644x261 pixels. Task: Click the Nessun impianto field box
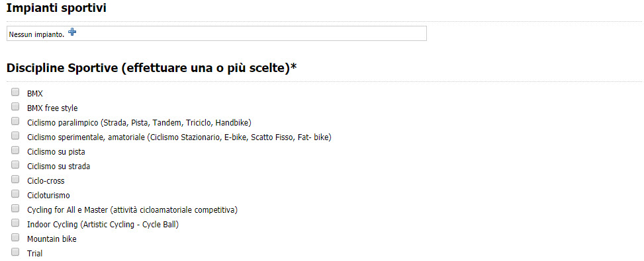(x=217, y=33)
